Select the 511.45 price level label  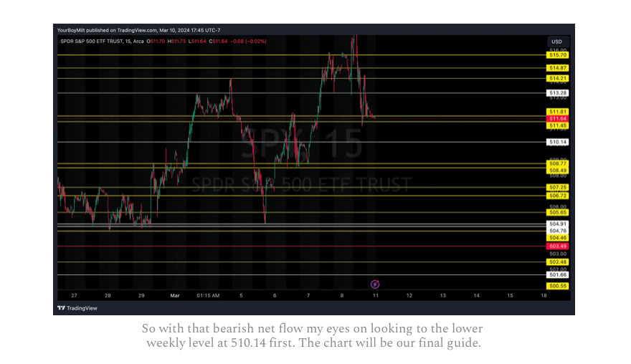557,125
